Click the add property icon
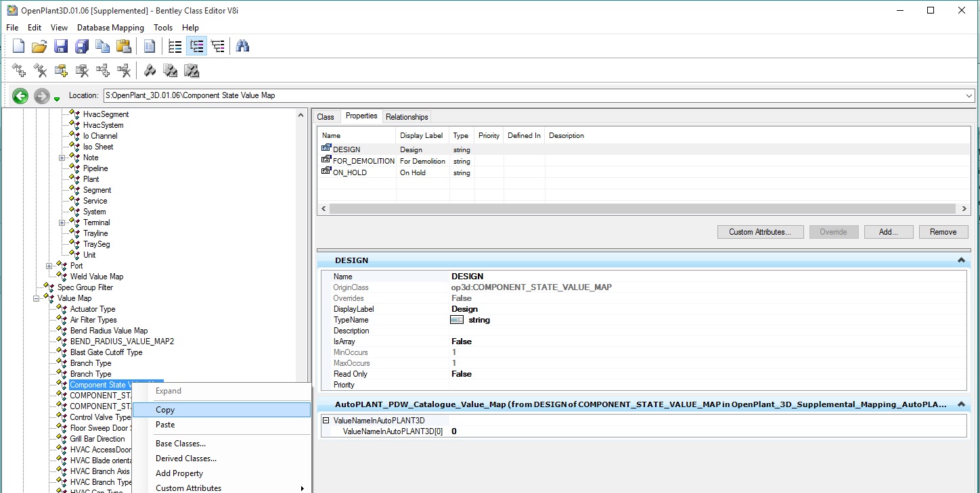 [x=61, y=70]
